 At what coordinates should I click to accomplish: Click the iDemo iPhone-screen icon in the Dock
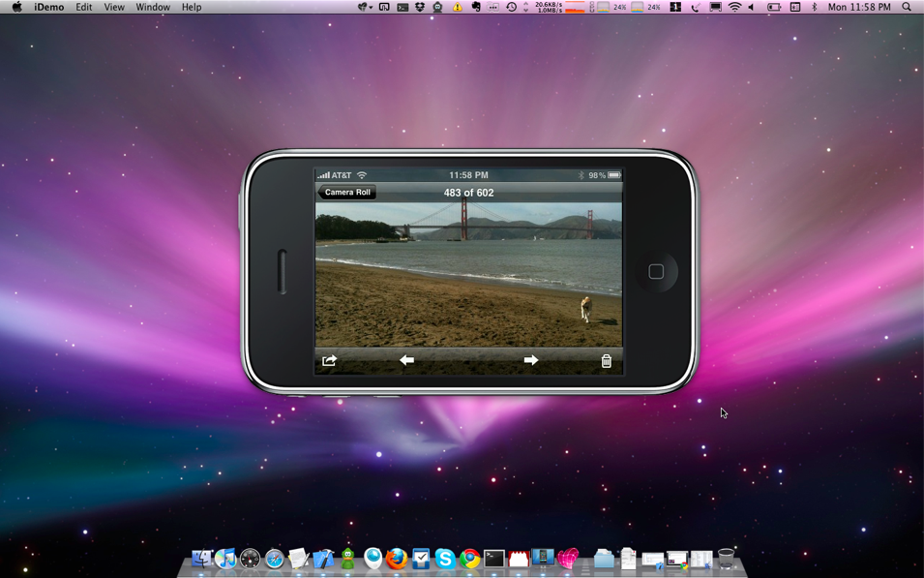click(543, 558)
